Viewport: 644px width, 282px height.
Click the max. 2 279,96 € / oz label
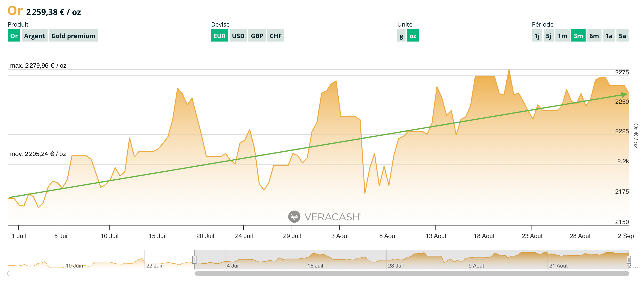38,65
